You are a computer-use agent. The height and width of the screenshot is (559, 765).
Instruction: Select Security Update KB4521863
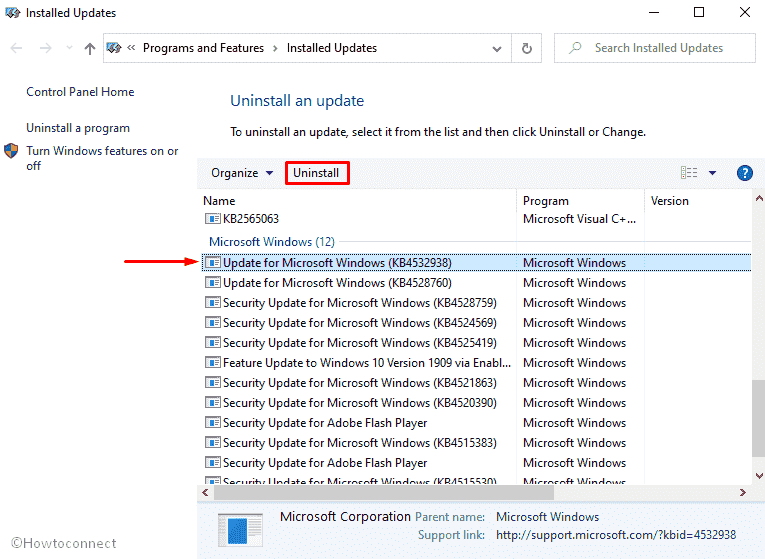(x=476, y=383)
